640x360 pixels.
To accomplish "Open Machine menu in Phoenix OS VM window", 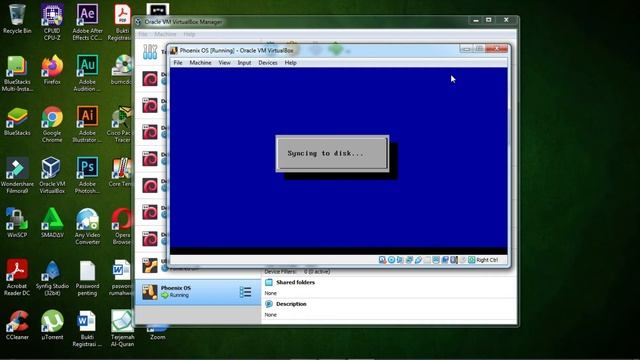I will pos(200,63).
